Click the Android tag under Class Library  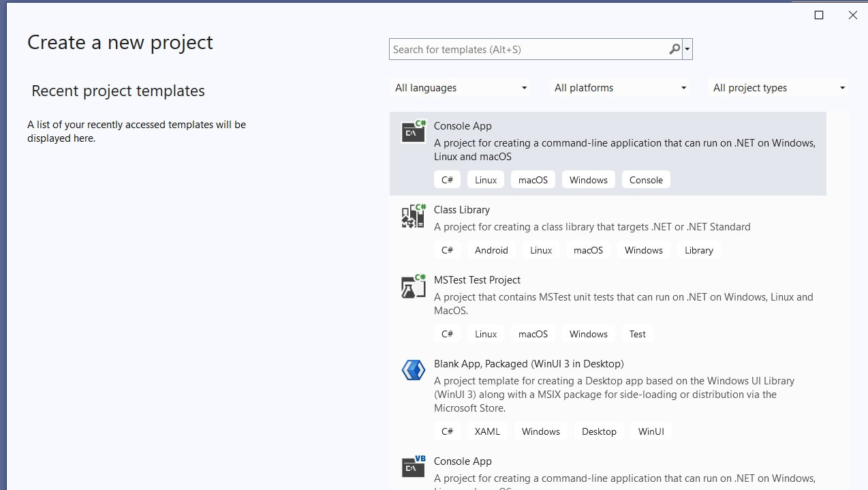(x=491, y=250)
